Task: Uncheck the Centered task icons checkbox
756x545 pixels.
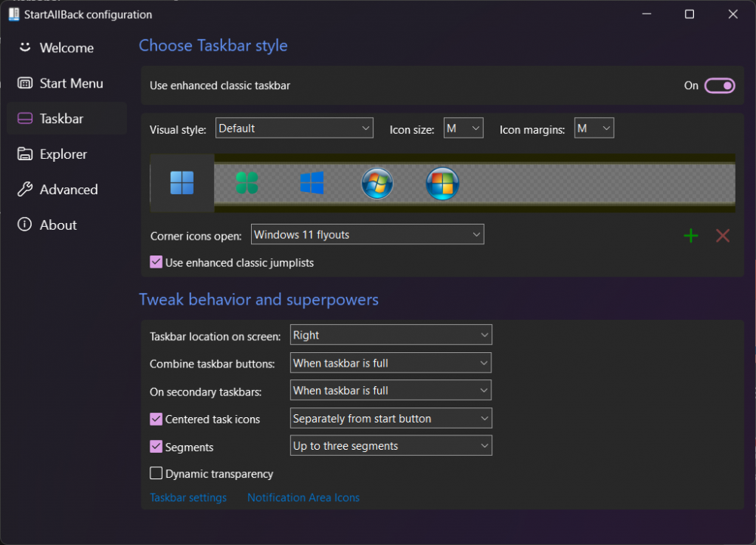Action: tap(156, 419)
